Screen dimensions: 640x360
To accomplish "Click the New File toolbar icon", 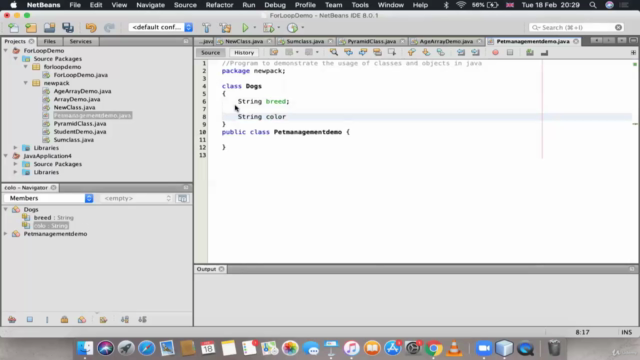I will [13, 28].
